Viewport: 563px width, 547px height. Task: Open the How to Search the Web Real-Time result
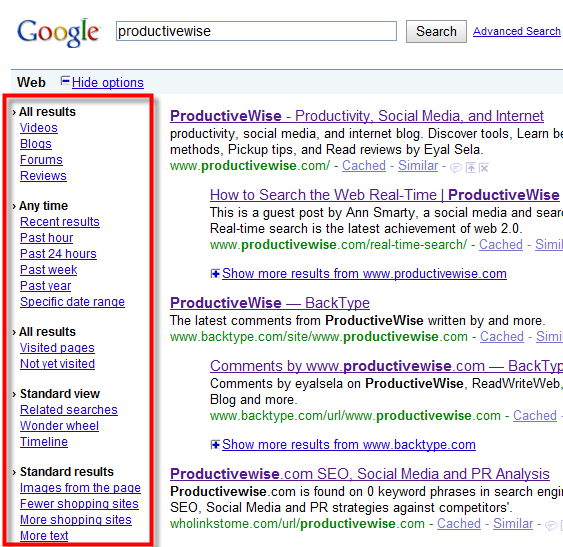pyautogui.click(x=385, y=195)
